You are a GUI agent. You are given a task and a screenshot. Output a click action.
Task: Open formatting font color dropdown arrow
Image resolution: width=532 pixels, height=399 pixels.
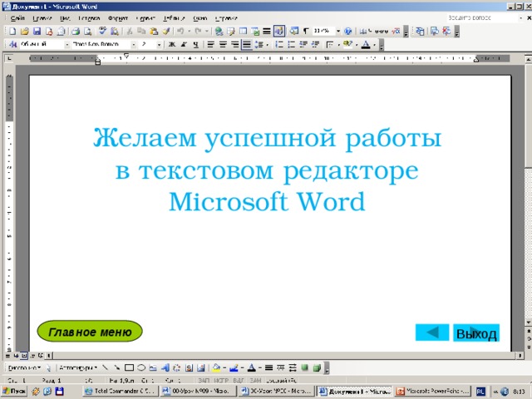(x=374, y=44)
